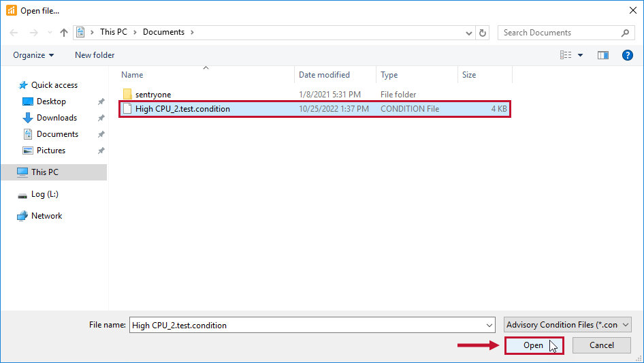Expand the File name dropdown arrow
644x363 pixels.
[x=488, y=325]
